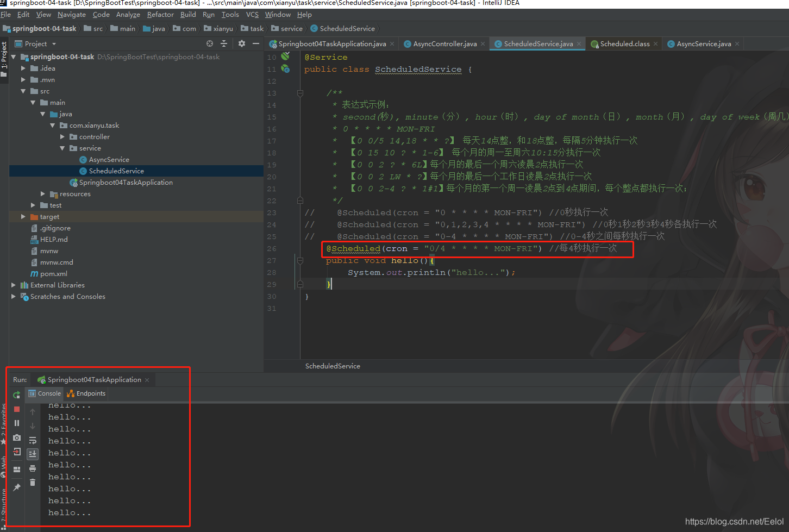Open Project panel settings gear
789x532 pixels.
pos(242,43)
